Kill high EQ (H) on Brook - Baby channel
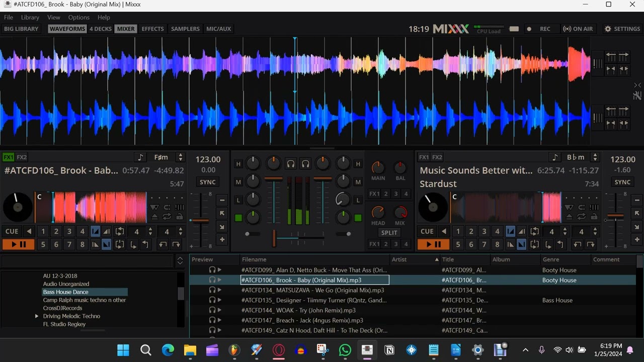This screenshot has height=362, width=644. (238, 164)
